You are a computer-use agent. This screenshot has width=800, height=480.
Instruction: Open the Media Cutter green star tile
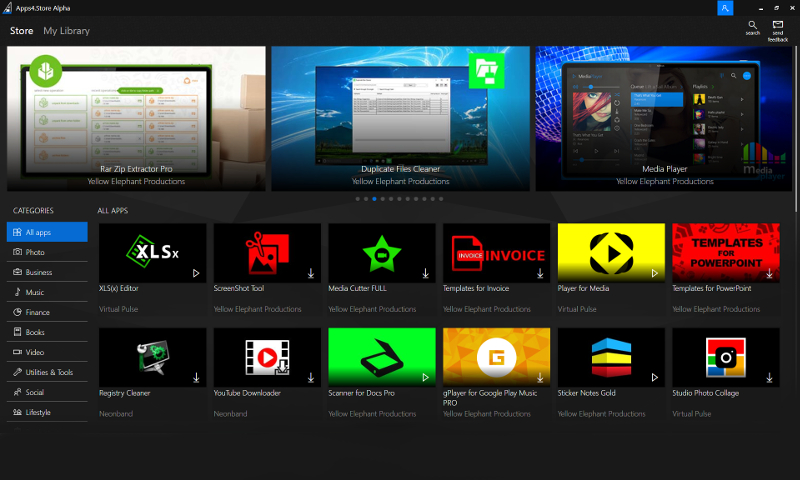point(382,252)
